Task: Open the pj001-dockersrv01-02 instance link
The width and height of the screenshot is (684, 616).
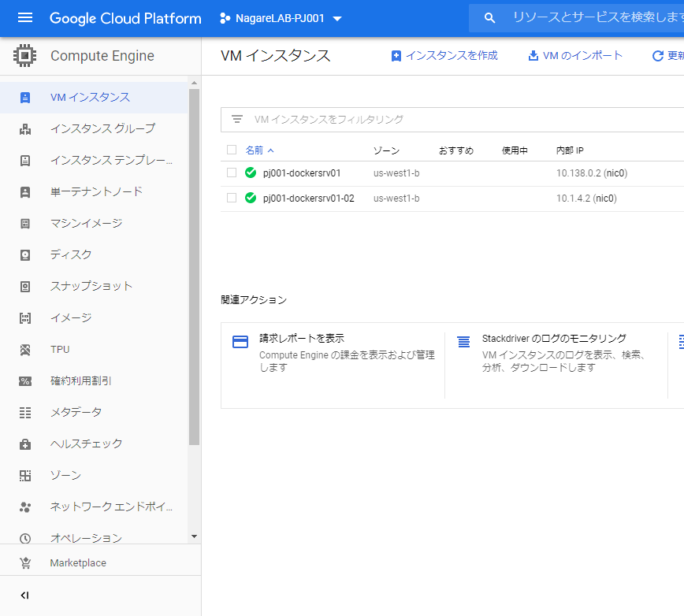Action: pos(308,199)
